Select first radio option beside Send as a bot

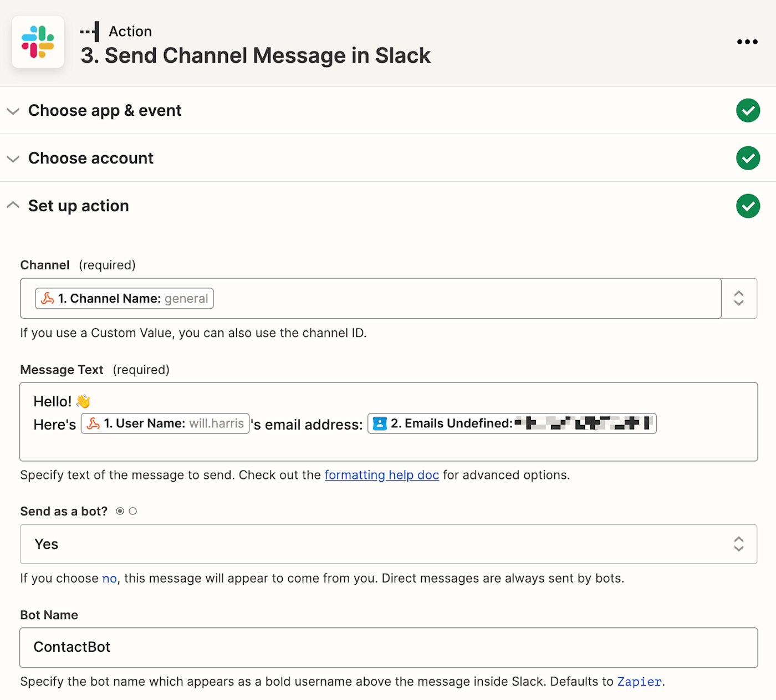(120, 511)
